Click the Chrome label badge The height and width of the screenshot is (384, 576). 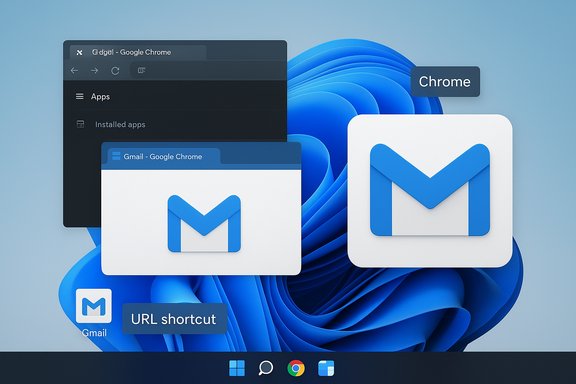[445, 82]
